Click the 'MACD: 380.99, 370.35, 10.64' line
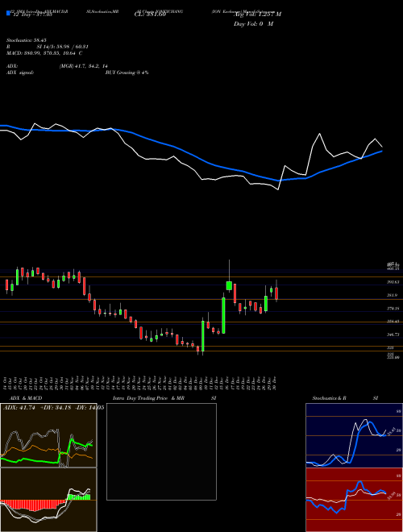Image resolution: width=403 pixels, height=532 pixels. pyautogui.click(x=42, y=53)
